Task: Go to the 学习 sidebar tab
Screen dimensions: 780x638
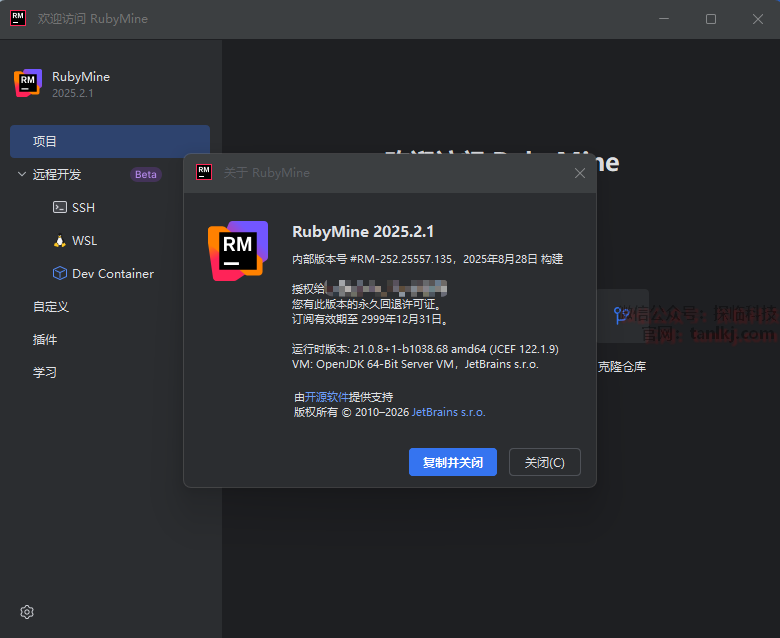Action: tap(45, 372)
